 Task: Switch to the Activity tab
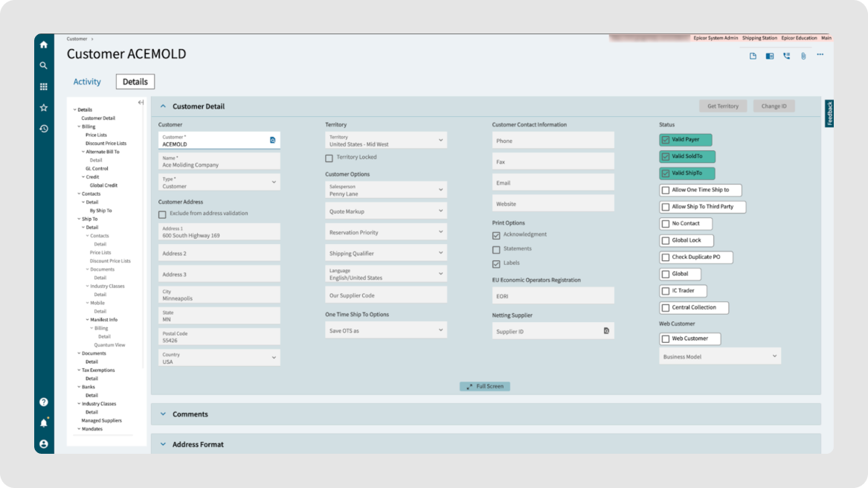point(87,81)
